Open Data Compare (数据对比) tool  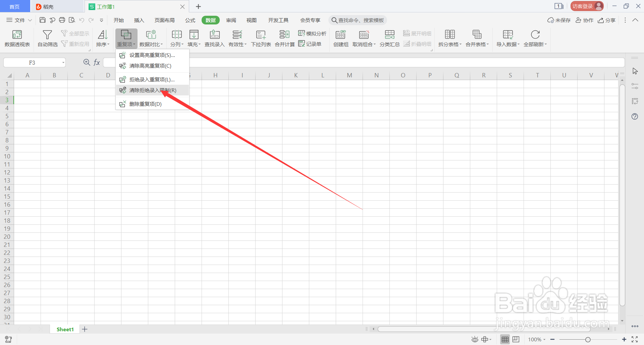tap(151, 39)
